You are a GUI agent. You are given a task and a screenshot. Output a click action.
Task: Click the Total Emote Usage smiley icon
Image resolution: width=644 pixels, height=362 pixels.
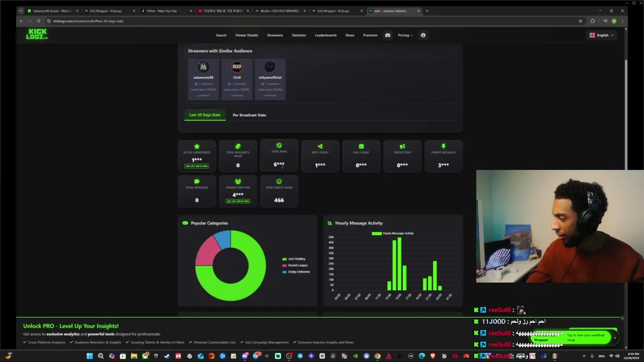tap(279, 182)
